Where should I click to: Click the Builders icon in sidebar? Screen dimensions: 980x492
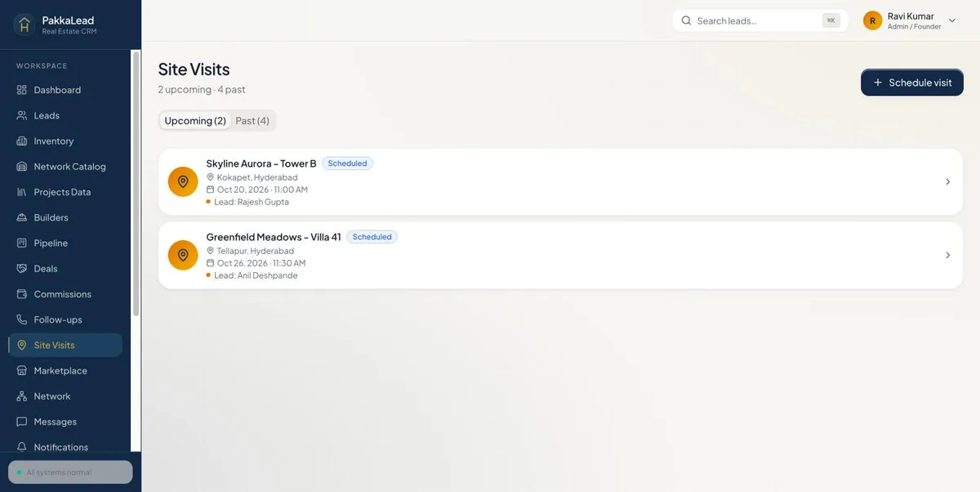click(x=22, y=217)
